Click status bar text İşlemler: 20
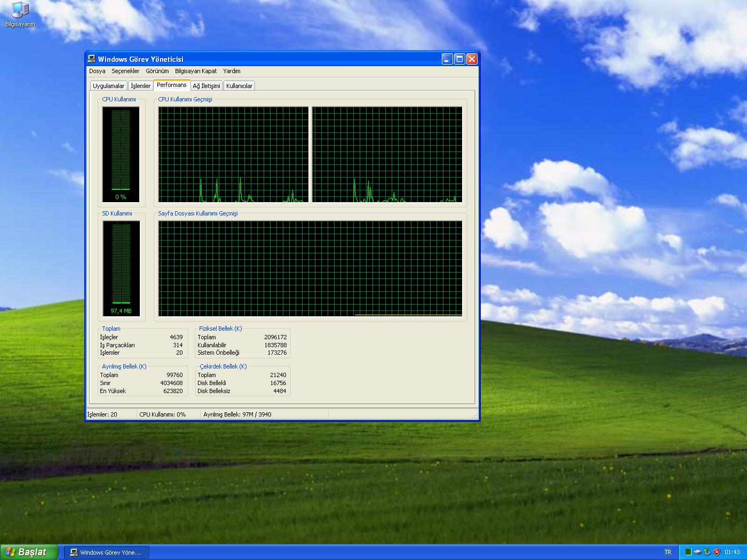The width and height of the screenshot is (747, 560). tap(102, 414)
